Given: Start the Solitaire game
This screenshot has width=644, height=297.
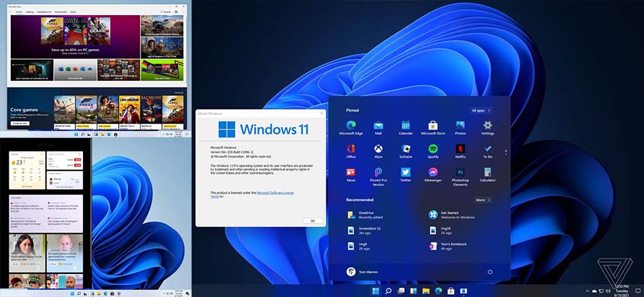Looking at the screenshot, I should point(406,151).
